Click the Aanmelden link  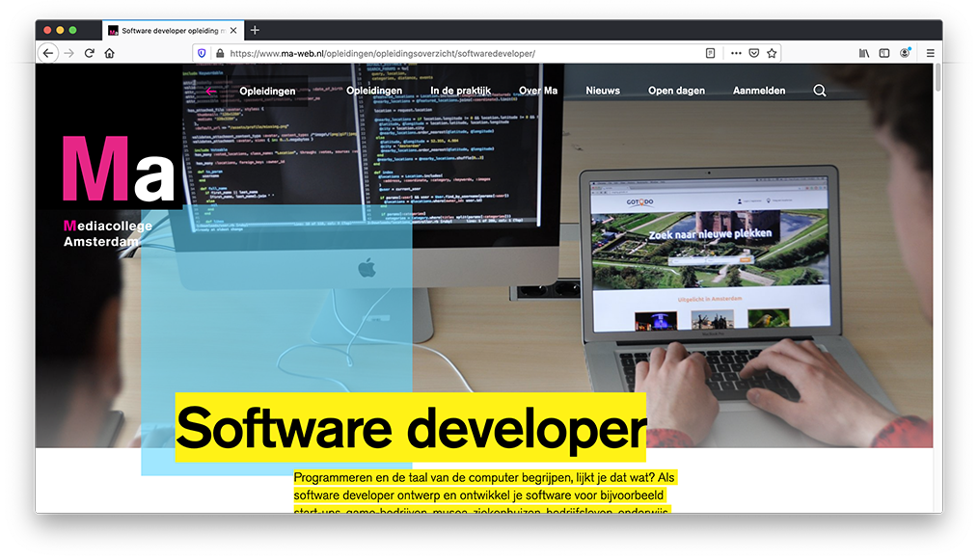click(759, 91)
